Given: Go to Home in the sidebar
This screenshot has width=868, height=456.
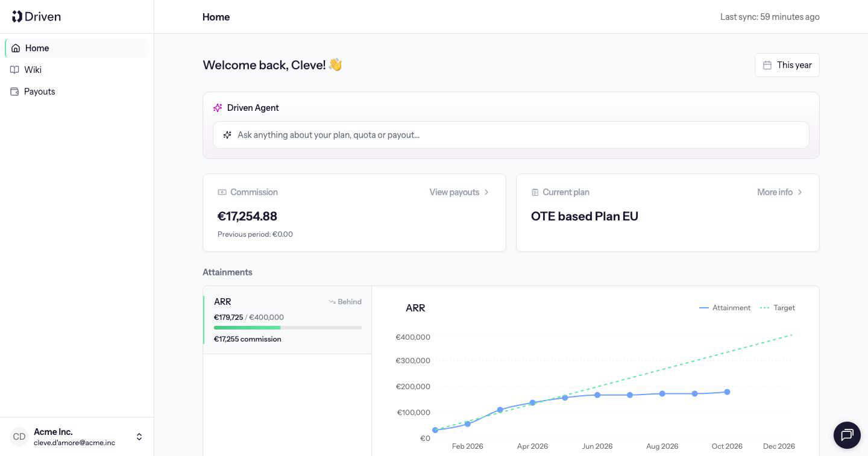Looking at the screenshot, I should (x=77, y=48).
